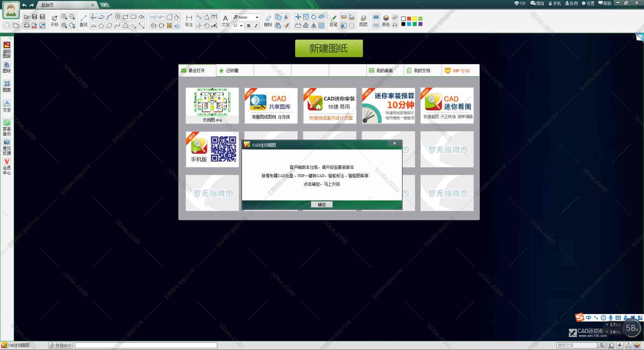Activate the 平移 pan tool

tap(55, 18)
